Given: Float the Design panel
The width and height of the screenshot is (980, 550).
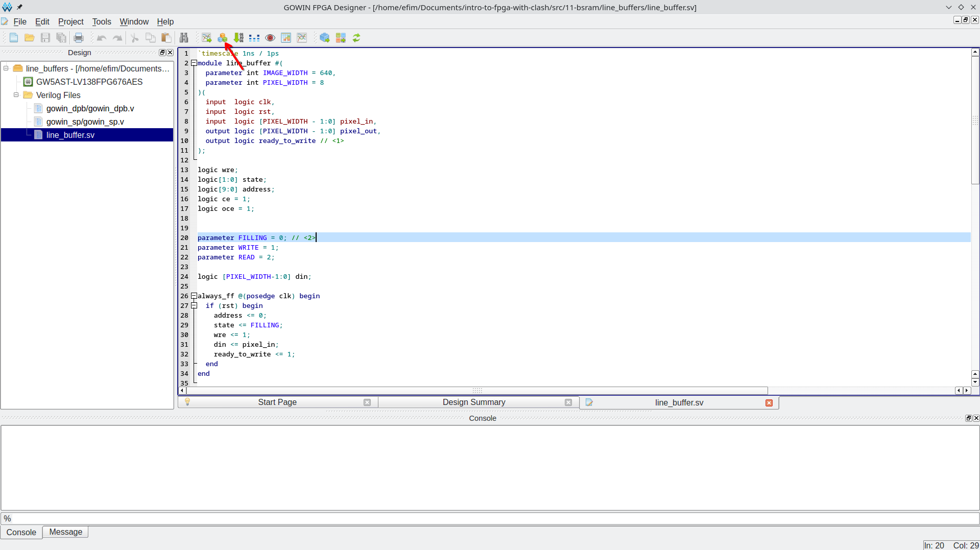Looking at the screenshot, I should point(162,53).
